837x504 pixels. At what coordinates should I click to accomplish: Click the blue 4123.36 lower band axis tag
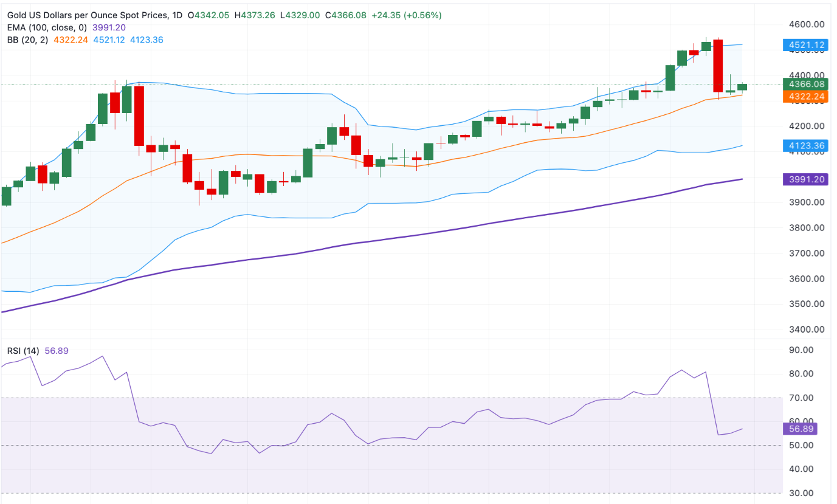pos(802,146)
